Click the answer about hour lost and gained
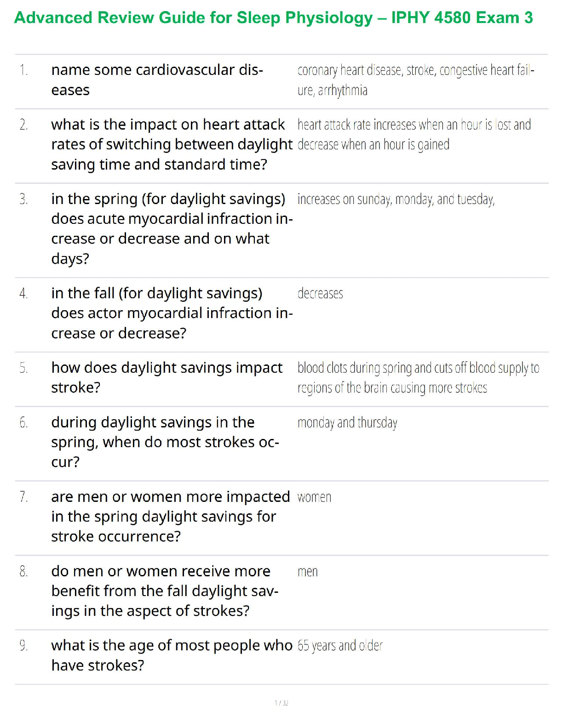The image size is (563, 728). 414,134
